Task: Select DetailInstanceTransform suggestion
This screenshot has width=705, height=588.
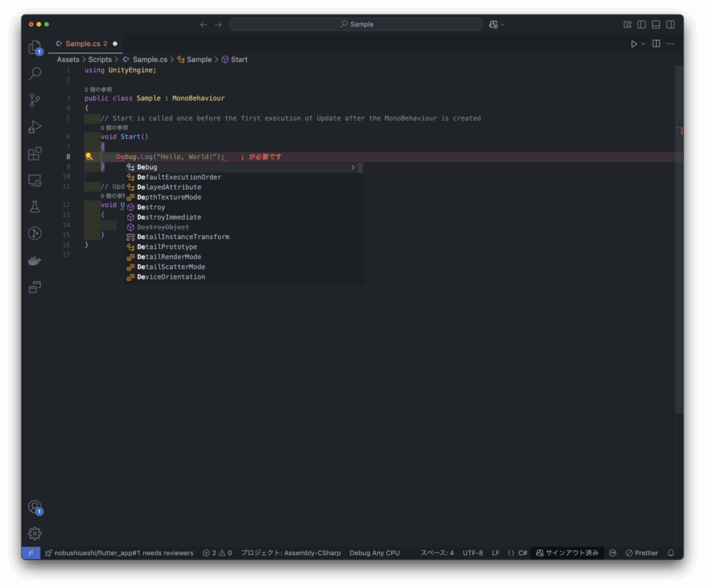Action: click(x=244, y=237)
